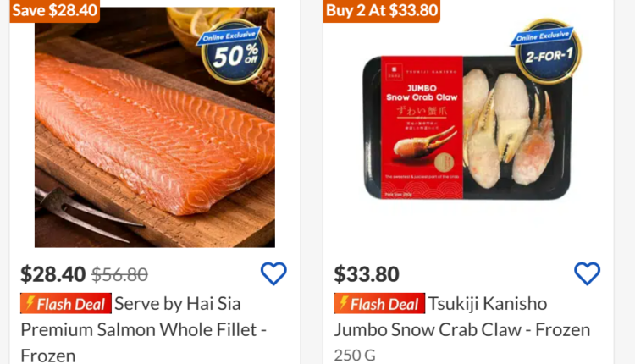
Task: Open Tsukiji Kanisho Crab Claw title link
Action: [x=461, y=317]
